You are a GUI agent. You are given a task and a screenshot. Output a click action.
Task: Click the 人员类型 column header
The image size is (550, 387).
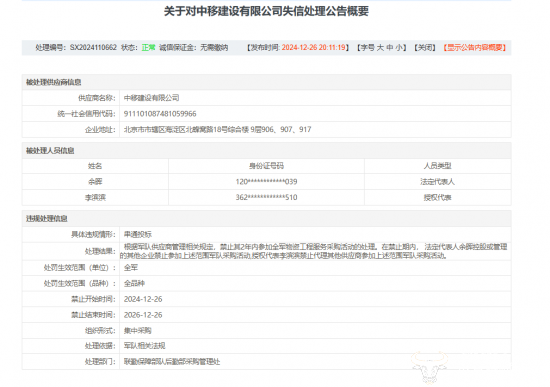point(437,166)
